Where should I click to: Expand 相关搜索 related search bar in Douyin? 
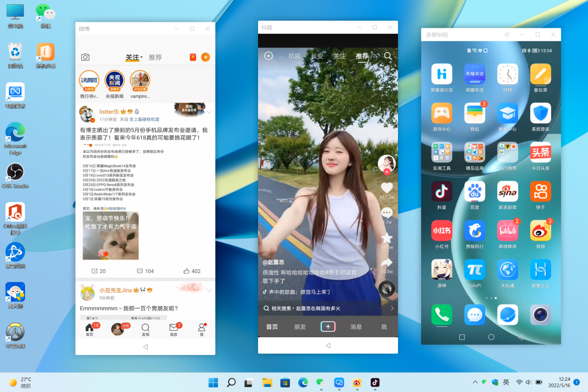coord(328,308)
